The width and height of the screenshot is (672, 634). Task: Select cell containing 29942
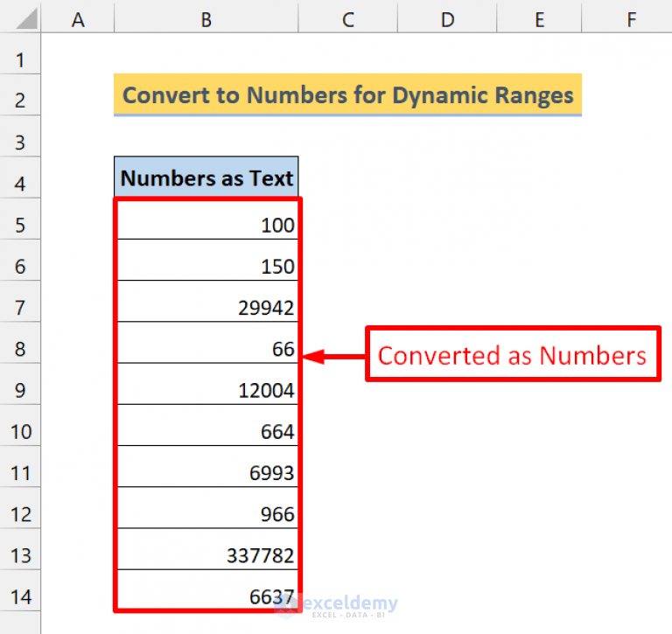point(206,301)
